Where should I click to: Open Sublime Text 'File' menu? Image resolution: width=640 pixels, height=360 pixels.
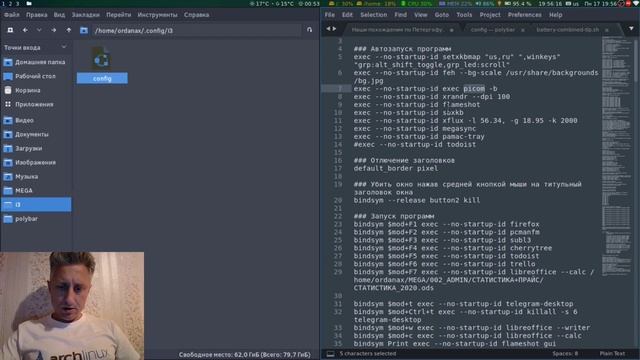[330, 15]
